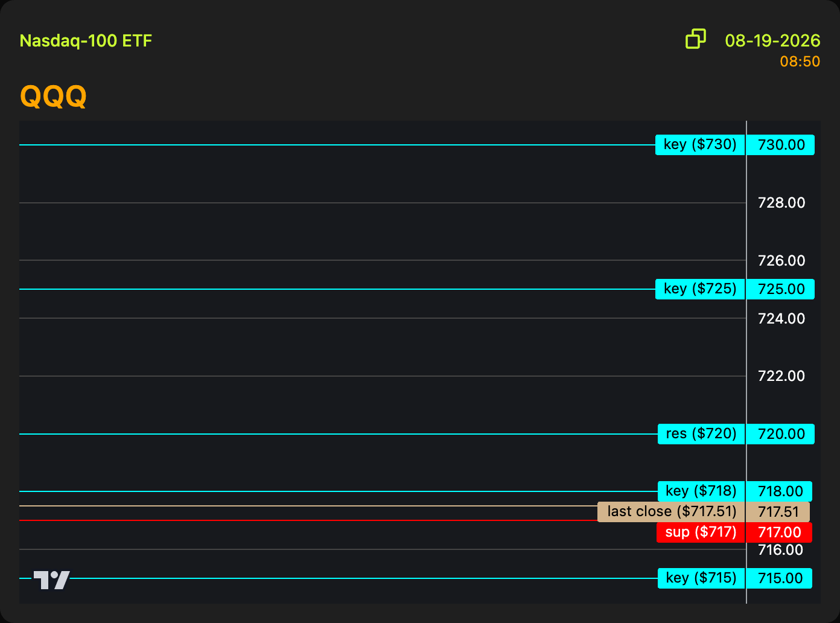Select the key ($715) level label
The height and width of the screenshot is (623, 840).
[x=701, y=578]
